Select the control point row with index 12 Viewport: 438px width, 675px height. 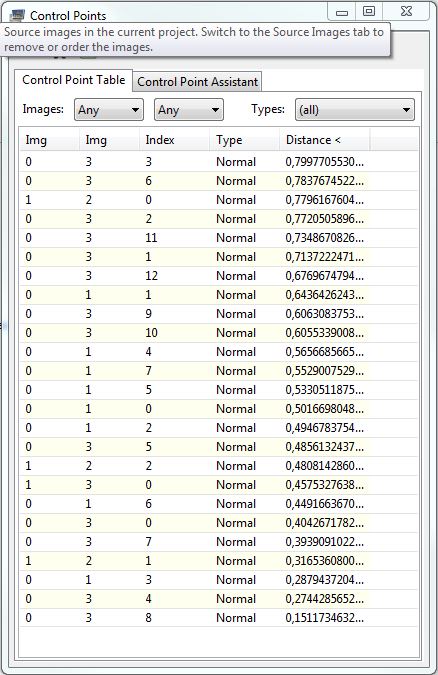click(x=218, y=276)
